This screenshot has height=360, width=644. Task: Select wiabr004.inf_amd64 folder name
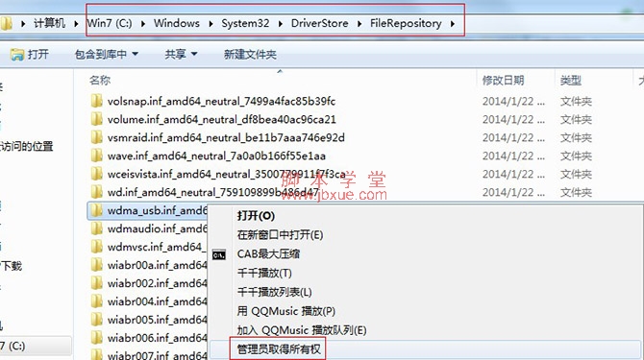[x=158, y=301]
